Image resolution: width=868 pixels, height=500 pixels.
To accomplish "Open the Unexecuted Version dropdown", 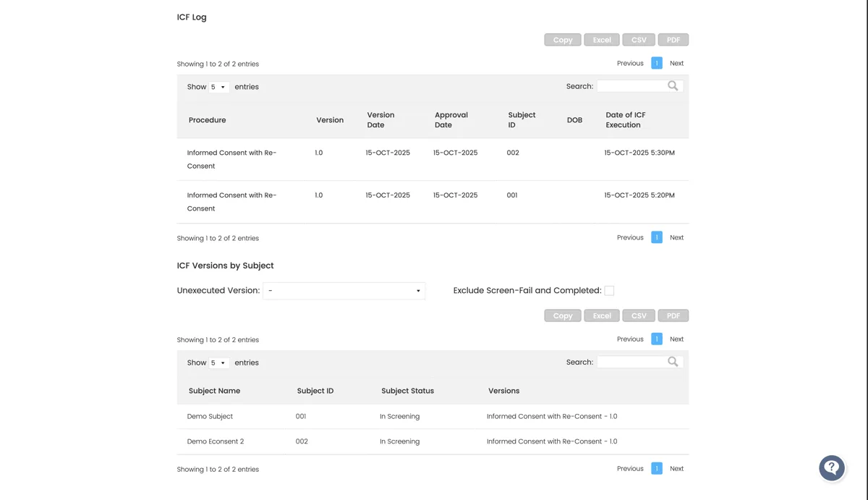I will 344,290.
